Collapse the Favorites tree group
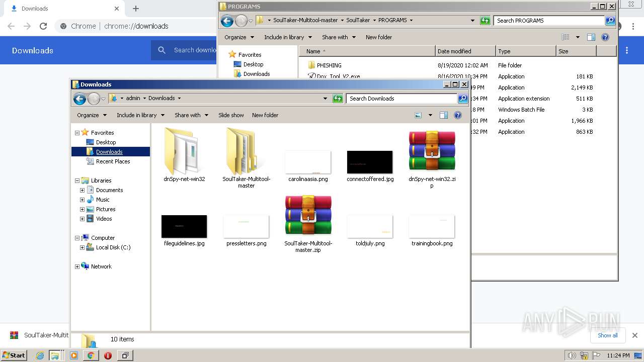Screen dimensions: 644x362 tap(77, 133)
